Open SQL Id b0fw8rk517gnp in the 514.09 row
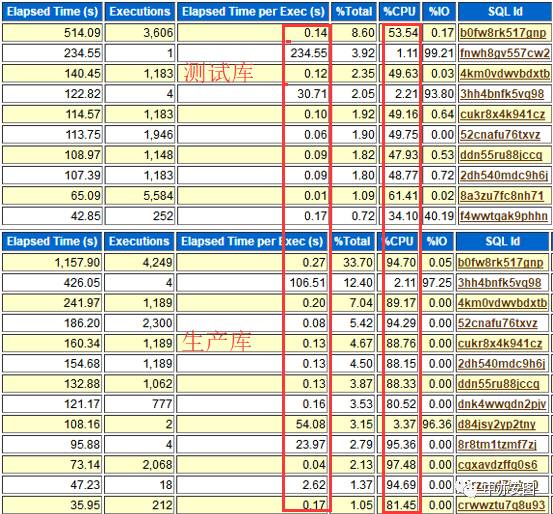This screenshot has width=553, height=514. (x=503, y=33)
